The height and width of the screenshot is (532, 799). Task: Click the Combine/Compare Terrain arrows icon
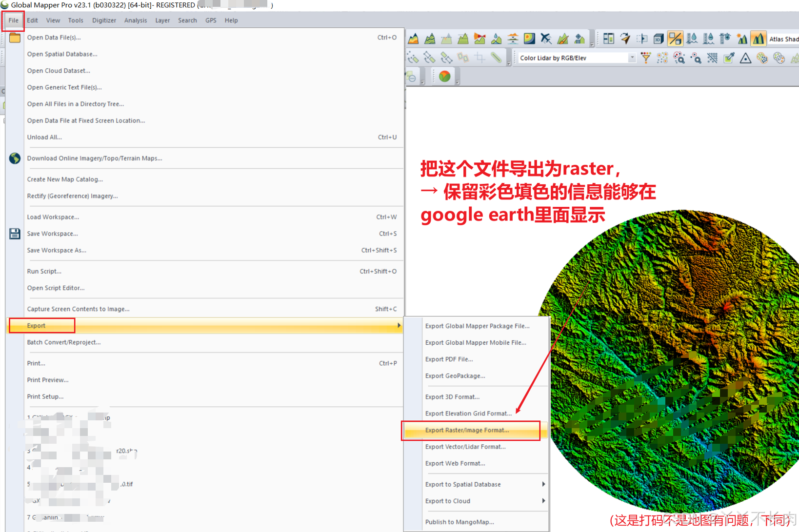click(x=513, y=39)
